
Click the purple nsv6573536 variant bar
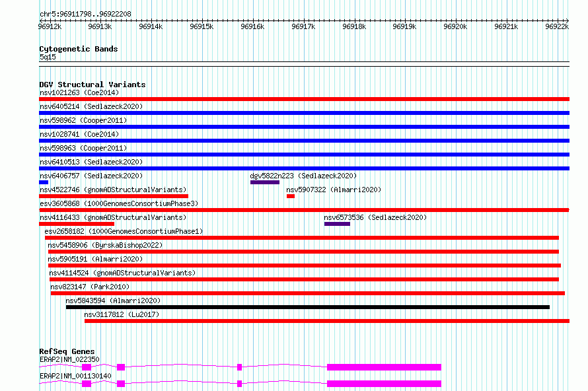tap(337, 224)
